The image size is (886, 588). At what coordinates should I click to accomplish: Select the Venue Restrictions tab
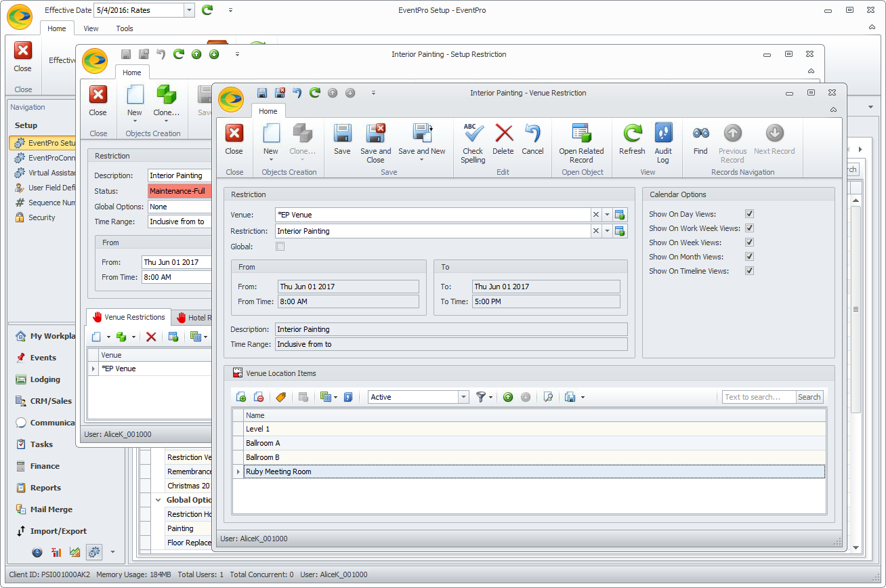129,317
